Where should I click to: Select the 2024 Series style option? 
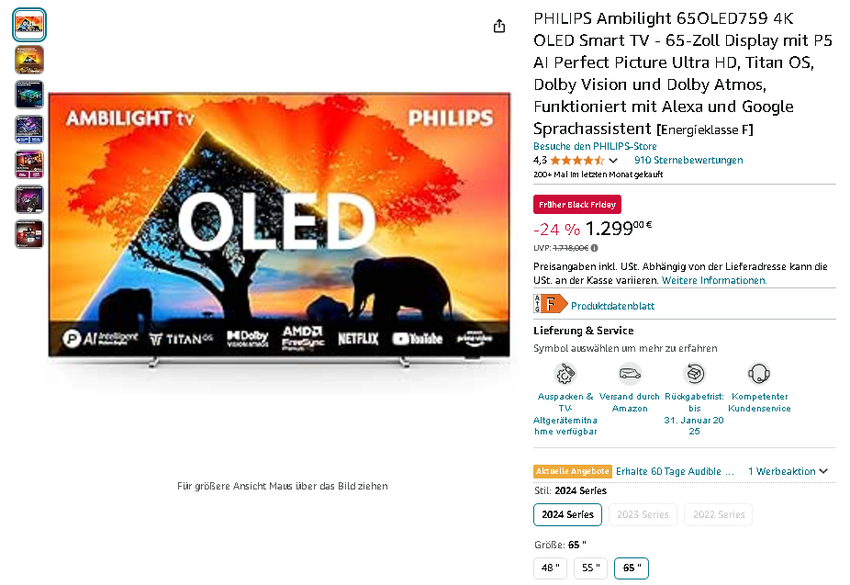coord(567,515)
